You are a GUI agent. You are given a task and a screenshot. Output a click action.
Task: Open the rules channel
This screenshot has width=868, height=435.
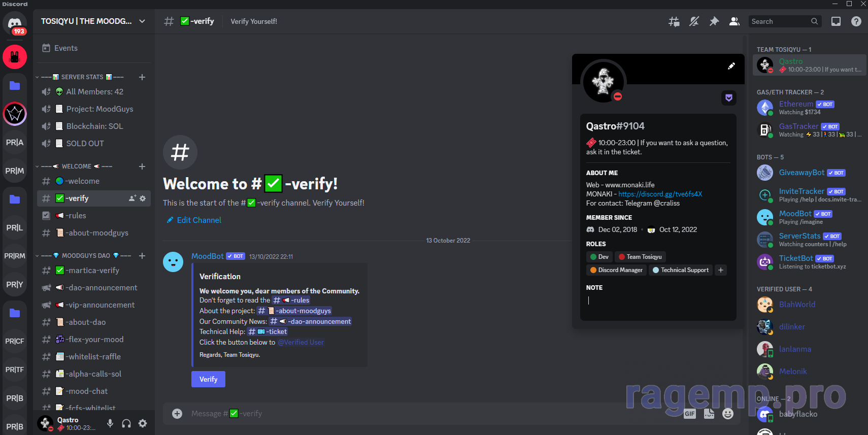click(x=94, y=216)
